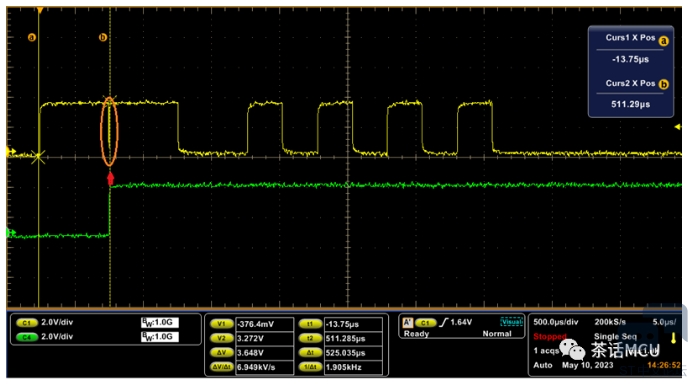Click the ΔV measurement badge
The image size is (696, 386).
click(x=221, y=353)
